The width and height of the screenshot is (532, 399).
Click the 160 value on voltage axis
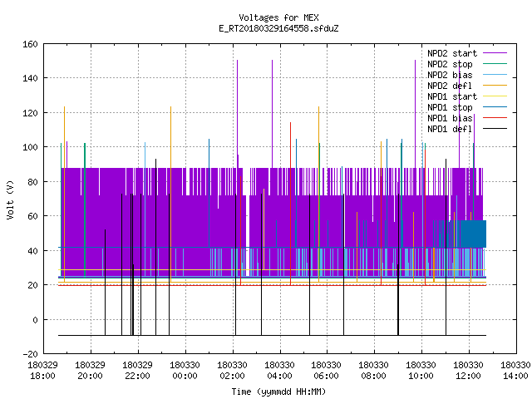tap(30, 44)
